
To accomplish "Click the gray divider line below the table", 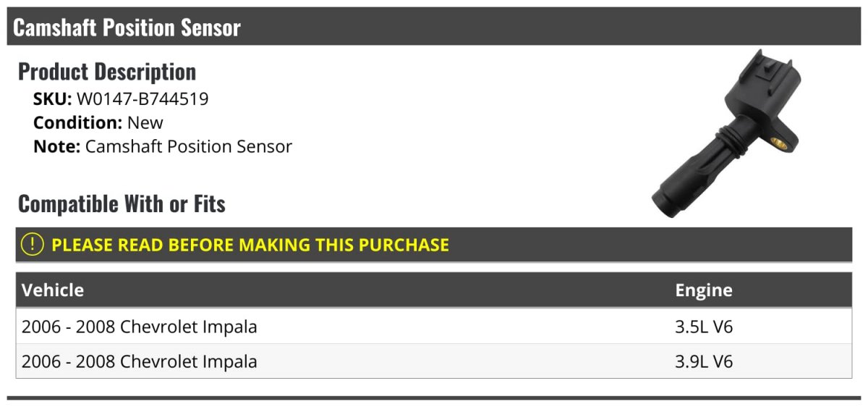I will coord(434,398).
